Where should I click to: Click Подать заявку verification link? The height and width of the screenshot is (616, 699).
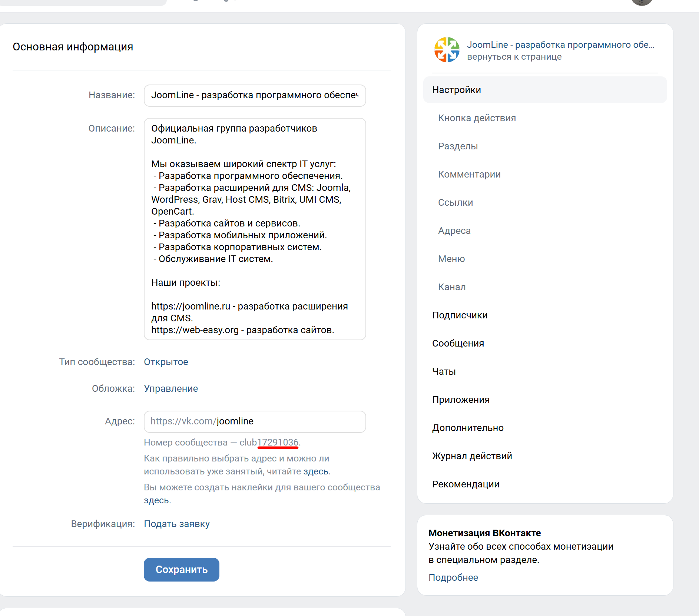coord(176,524)
